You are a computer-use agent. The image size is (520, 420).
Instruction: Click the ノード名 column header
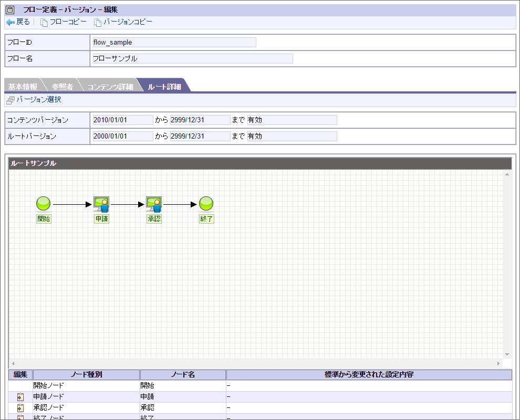coord(183,374)
